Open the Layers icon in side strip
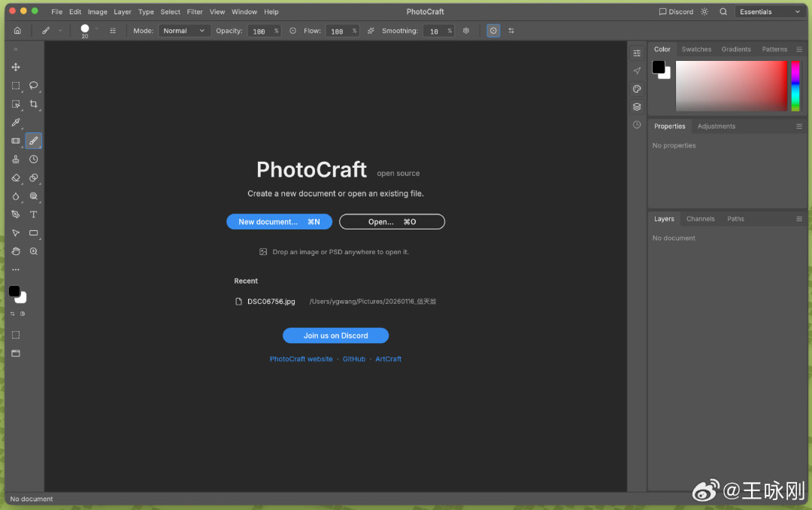The image size is (812, 510). click(637, 107)
